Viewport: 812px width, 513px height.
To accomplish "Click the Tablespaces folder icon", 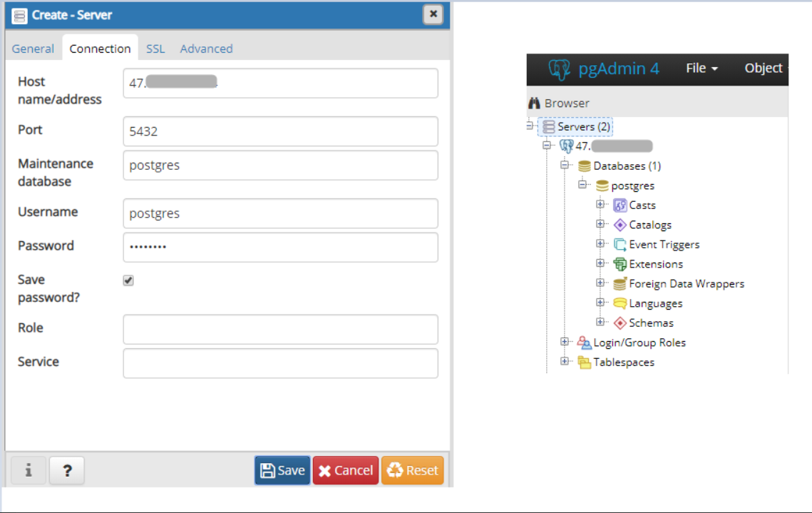I will [584, 362].
